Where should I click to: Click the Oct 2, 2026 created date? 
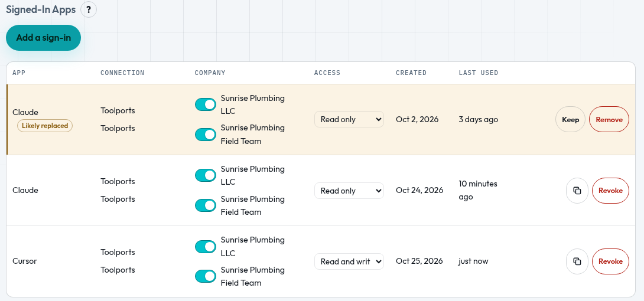tap(417, 119)
